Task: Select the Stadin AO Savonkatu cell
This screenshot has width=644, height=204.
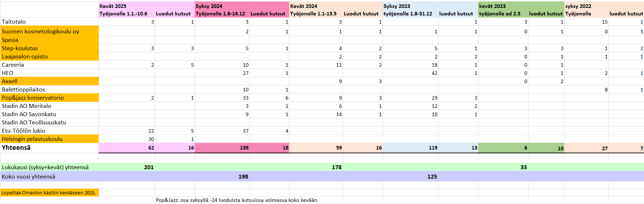Action: point(50,114)
